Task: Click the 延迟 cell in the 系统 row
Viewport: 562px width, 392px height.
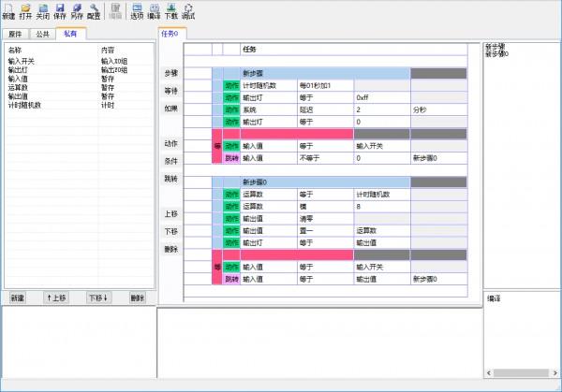Action: tap(325, 109)
